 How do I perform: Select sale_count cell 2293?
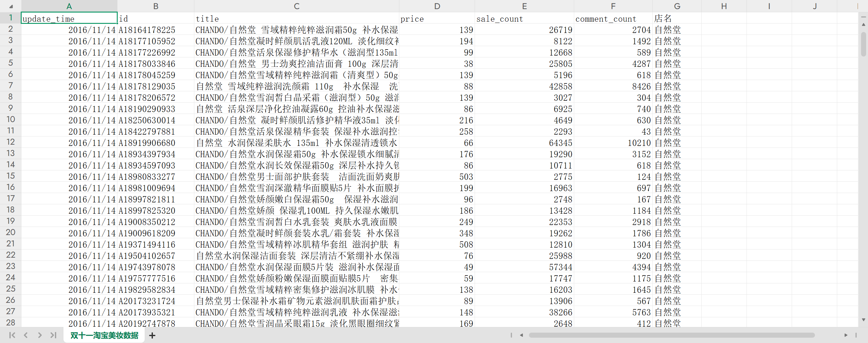point(524,131)
